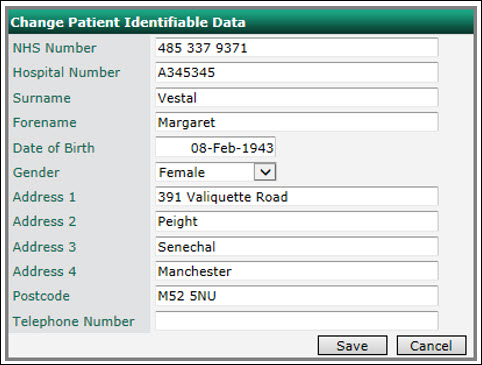This screenshot has height=365, width=482.
Task: Focus the Forename field containing Margaret
Action: [x=297, y=122]
